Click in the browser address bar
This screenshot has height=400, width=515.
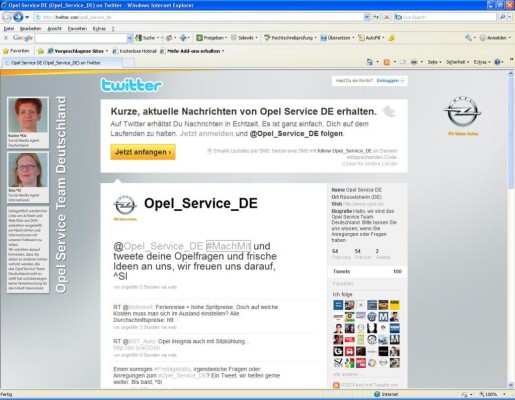coord(199,17)
